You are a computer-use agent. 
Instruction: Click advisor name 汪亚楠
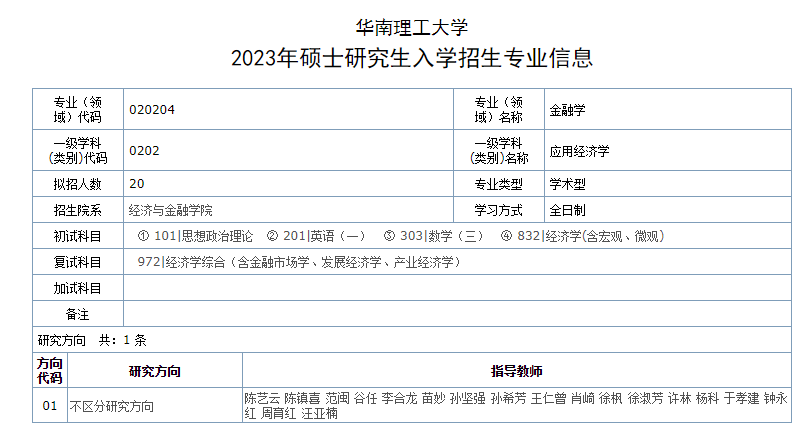(x=319, y=413)
